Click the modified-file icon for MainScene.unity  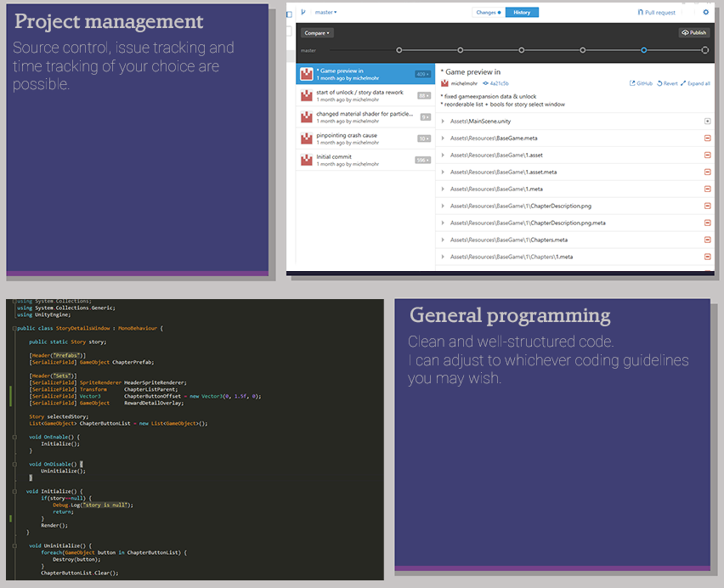point(707,122)
